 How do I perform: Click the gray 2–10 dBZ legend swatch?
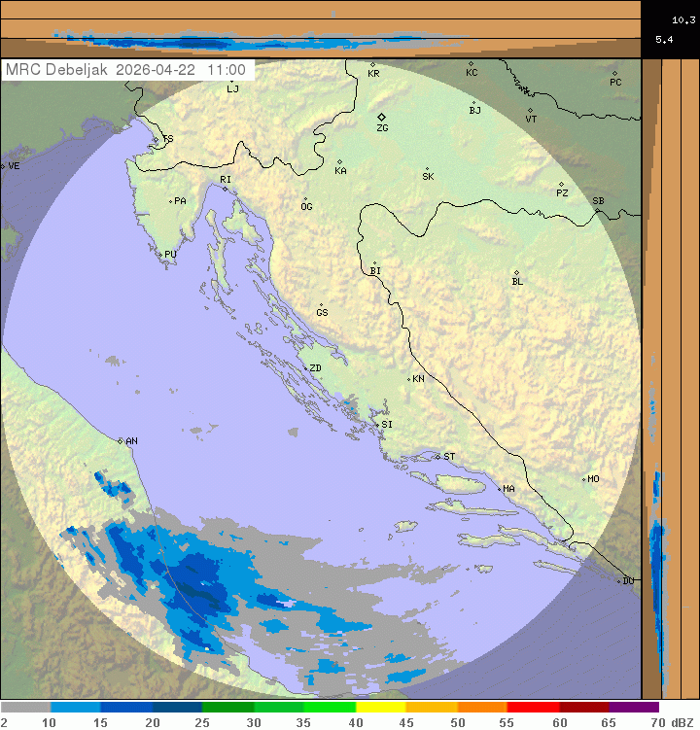pos(25,708)
